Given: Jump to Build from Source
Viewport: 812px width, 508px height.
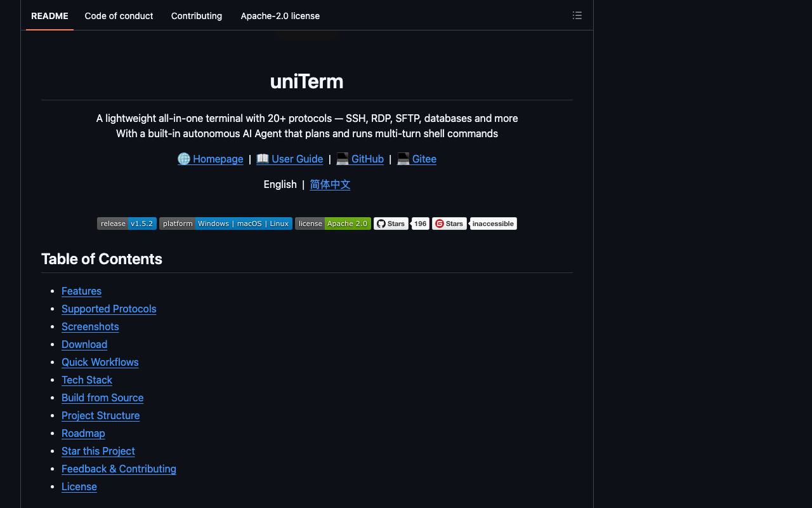Looking at the screenshot, I should click(x=102, y=398).
